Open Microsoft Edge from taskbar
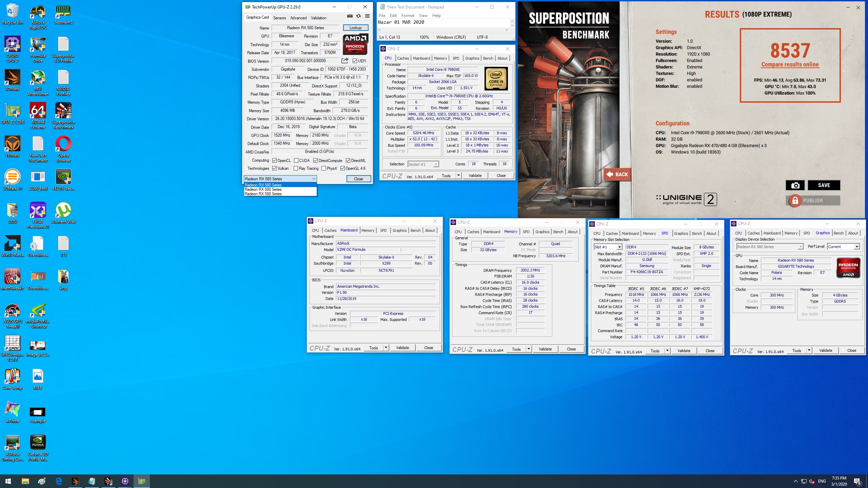 pyautogui.click(x=59, y=481)
